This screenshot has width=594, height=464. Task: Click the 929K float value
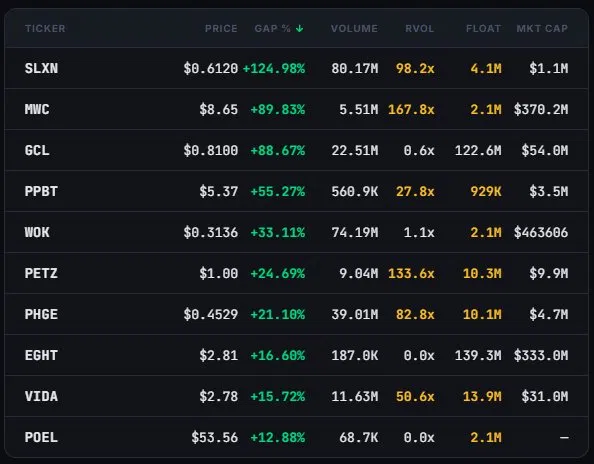click(x=486, y=191)
